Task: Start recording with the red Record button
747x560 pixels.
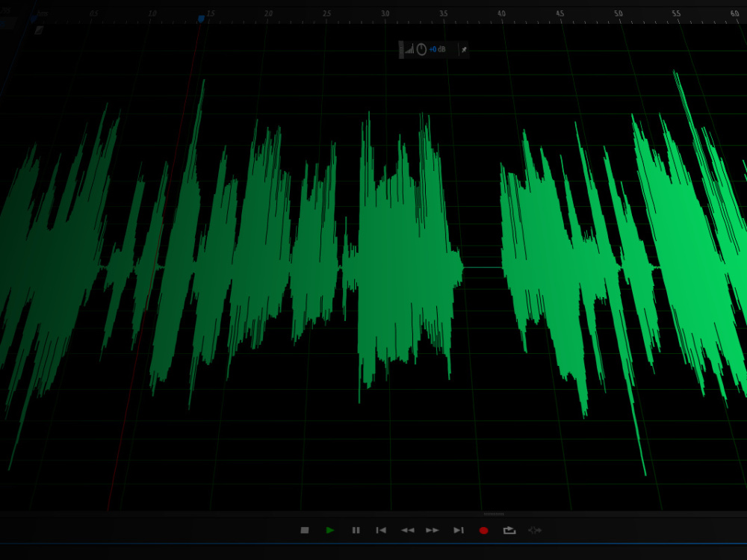Action: tap(483, 530)
